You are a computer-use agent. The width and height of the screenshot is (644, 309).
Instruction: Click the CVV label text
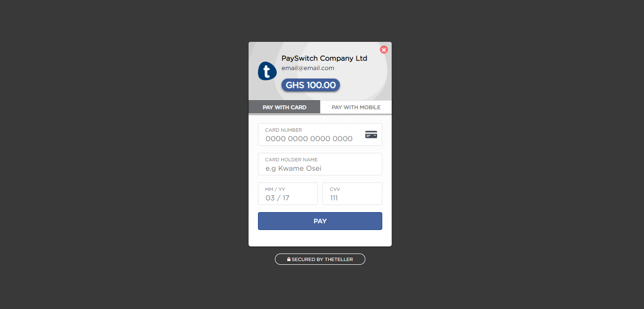(335, 189)
